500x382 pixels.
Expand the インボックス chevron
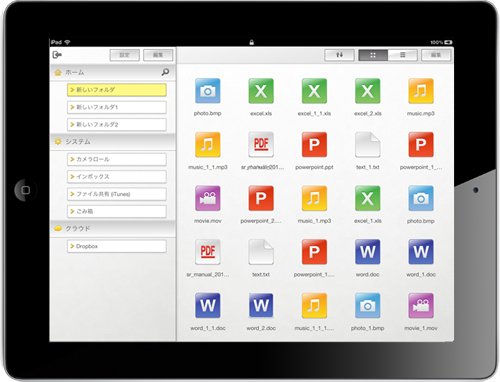point(72,177)
